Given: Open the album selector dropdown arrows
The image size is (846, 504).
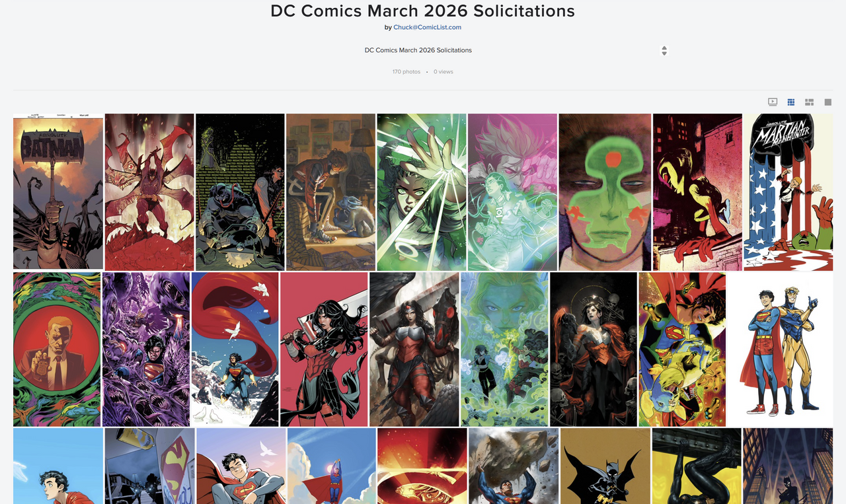Looking at the screenshot, I should 664,51.
